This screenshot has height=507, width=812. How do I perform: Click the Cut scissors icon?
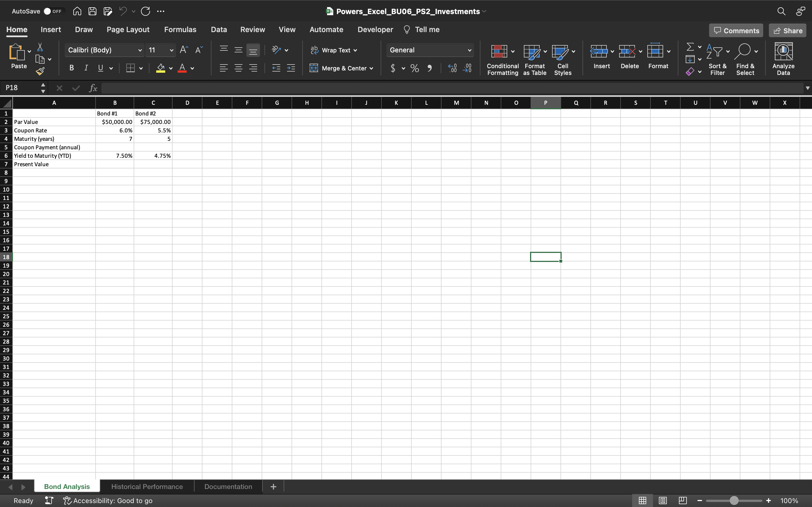click(40, 47)
